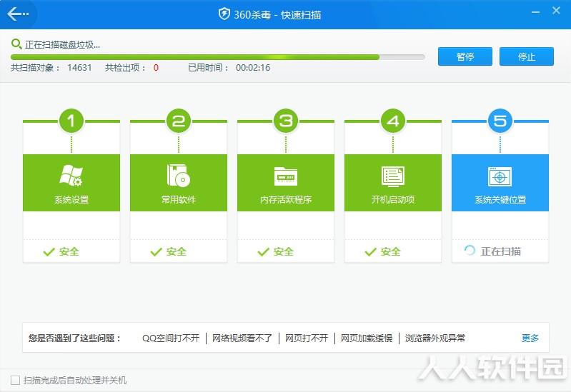571x392 pixels.
Task: Click the detected items count 0
Action: (x=156, y=68)
